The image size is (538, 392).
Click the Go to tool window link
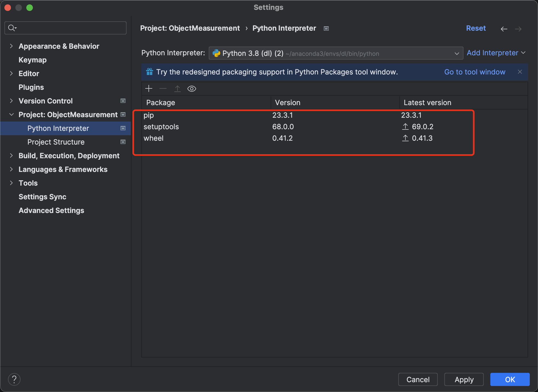coord(474,72)
